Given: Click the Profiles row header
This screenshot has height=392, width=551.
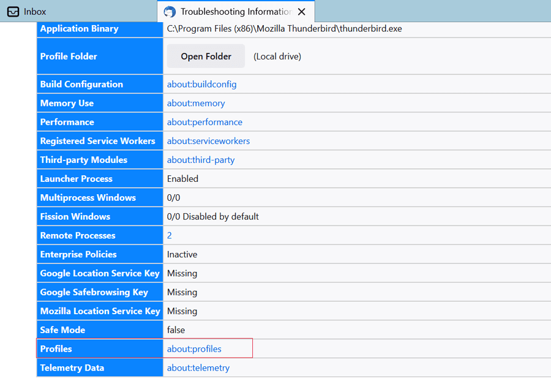Looking at the screenshot, I should coord(100,349).
